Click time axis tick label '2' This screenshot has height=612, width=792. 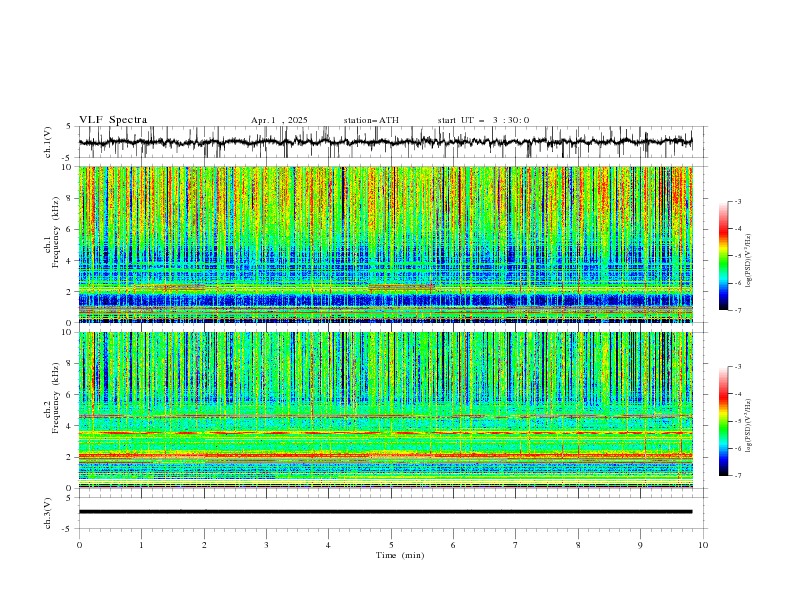[204, 545]
